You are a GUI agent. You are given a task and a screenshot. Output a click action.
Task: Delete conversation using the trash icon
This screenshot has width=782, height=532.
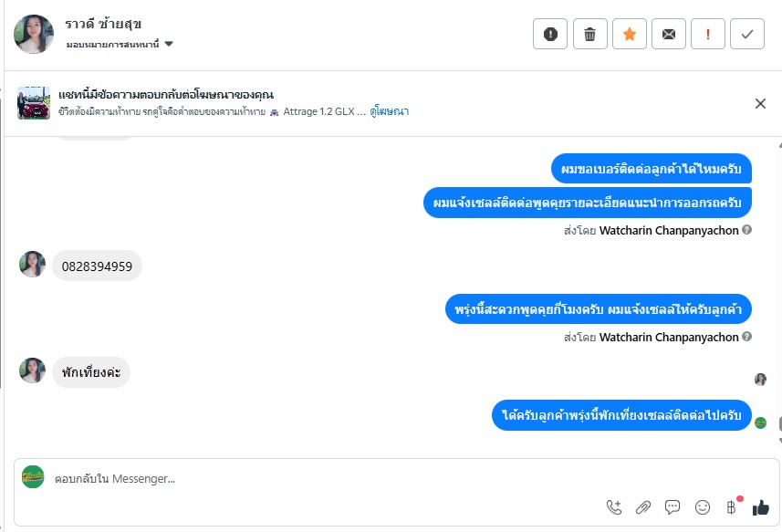589,35
